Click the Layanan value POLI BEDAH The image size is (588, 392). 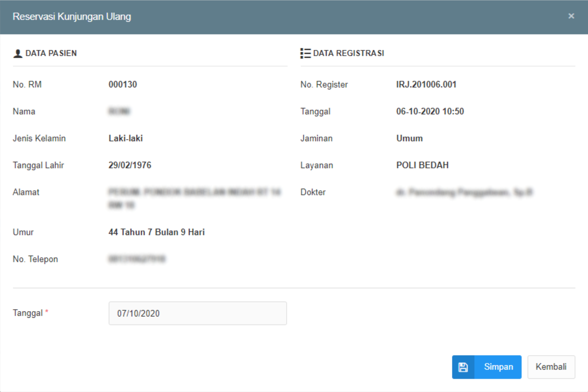(x=423, y=165)
